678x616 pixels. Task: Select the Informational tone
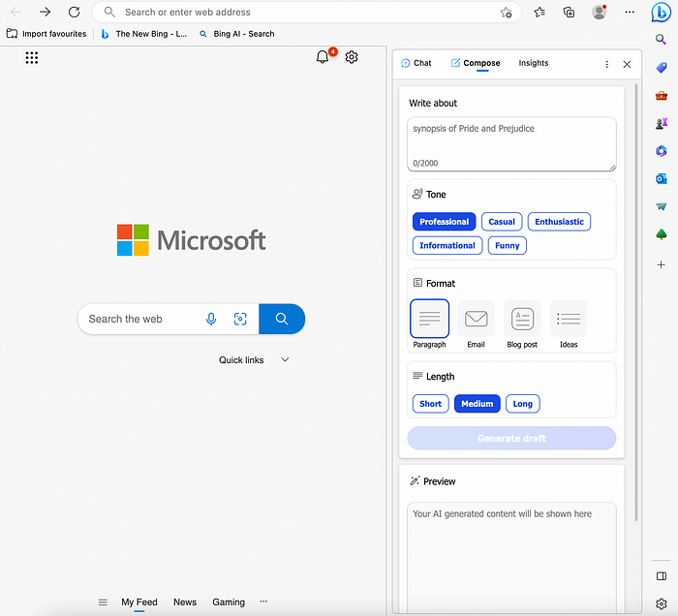(x=447, y=246)
